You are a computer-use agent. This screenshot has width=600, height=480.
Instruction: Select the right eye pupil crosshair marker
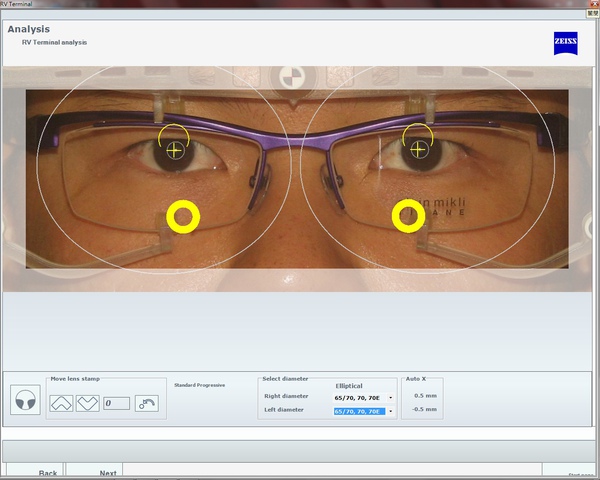pyautogui.click(x=175, y=150)
